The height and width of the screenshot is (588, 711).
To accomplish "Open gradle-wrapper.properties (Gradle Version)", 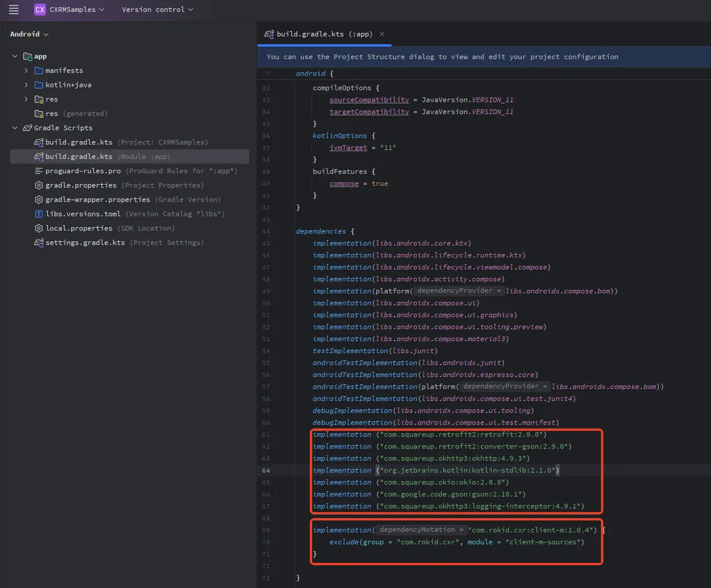I will click(x=133, y=200).
